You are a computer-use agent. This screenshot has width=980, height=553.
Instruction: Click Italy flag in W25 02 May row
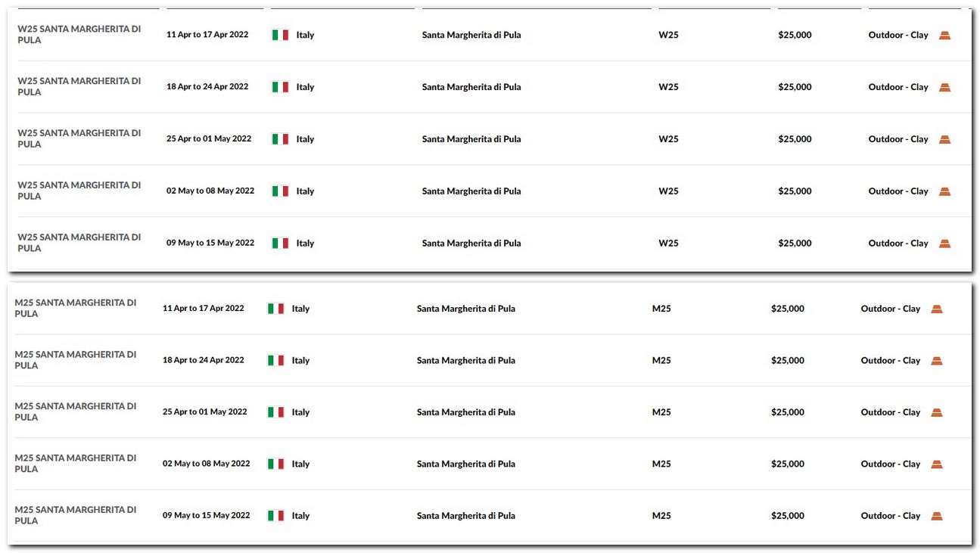(281, 191)
